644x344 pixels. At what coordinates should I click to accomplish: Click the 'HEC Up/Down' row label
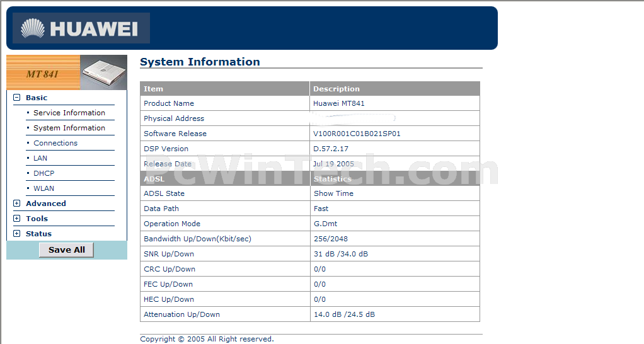tap(168, 299)
